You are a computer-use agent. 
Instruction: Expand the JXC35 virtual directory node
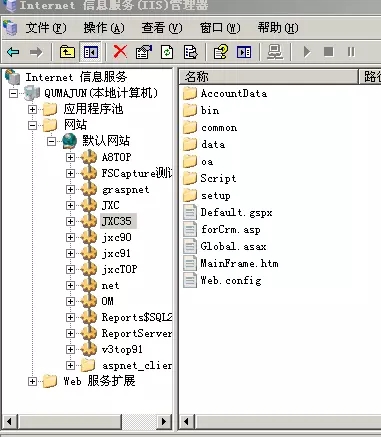click(70, 221)
